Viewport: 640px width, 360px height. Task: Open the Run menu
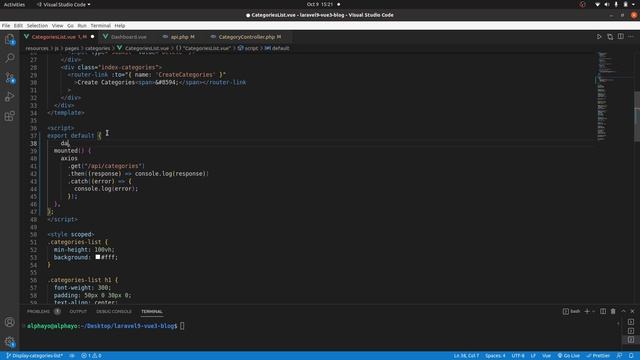point(82,25)
